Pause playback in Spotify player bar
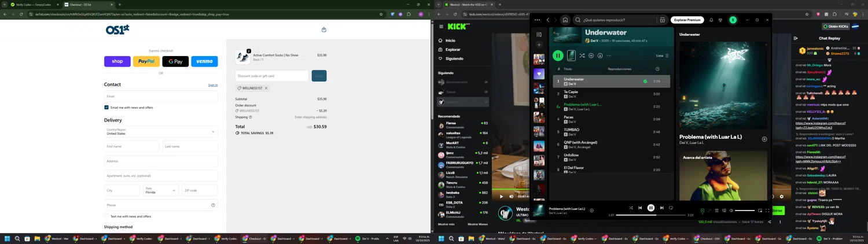The image size is (868, 244). pos(651,208)
